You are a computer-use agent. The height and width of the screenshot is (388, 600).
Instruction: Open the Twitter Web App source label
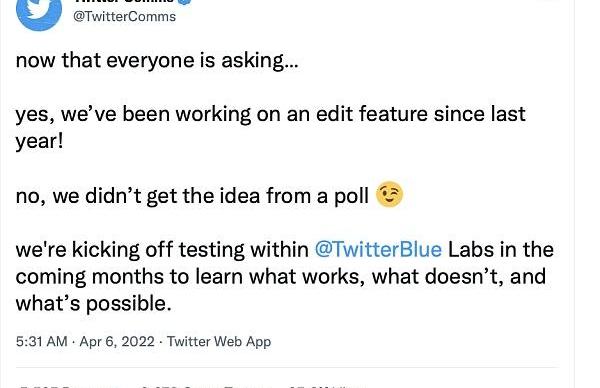[219, 341]
